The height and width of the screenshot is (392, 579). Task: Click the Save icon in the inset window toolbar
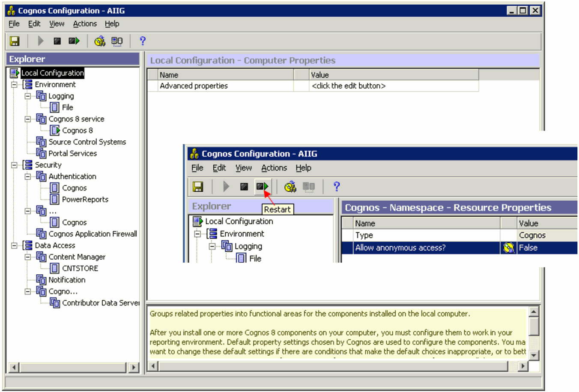(198, 187)
